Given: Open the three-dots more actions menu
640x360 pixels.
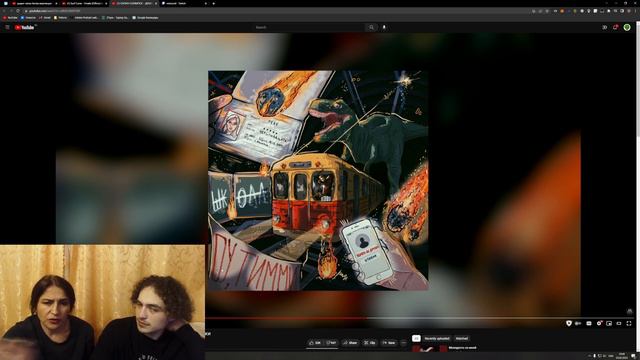Looking at the screenshot, I should 404,343.
